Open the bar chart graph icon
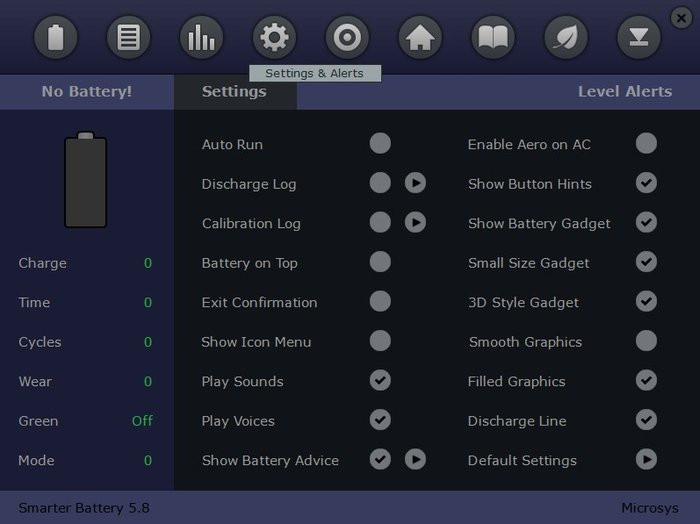Screen dimensions: 700x524 pos(202,39)
